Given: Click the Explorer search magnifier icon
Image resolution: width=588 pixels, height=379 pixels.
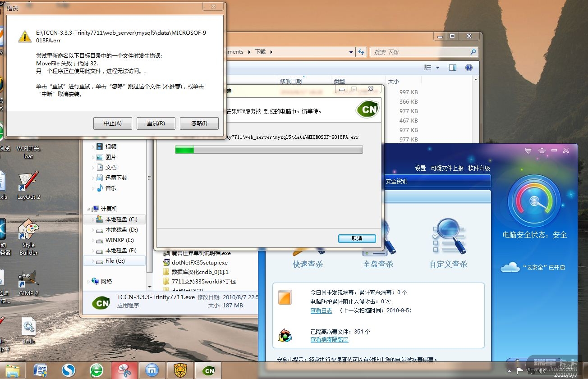Looking at the screenshot, I should coord(473,52).
